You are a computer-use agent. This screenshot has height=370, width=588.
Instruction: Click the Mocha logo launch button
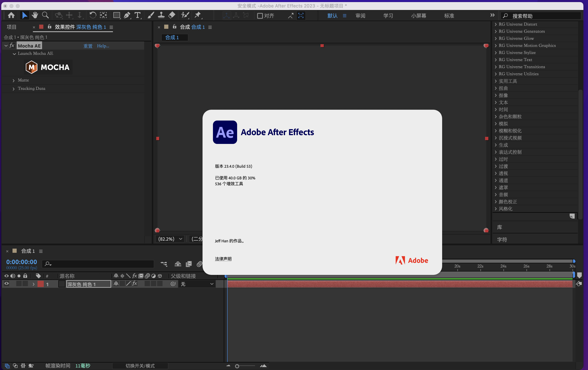coord(48,67)
